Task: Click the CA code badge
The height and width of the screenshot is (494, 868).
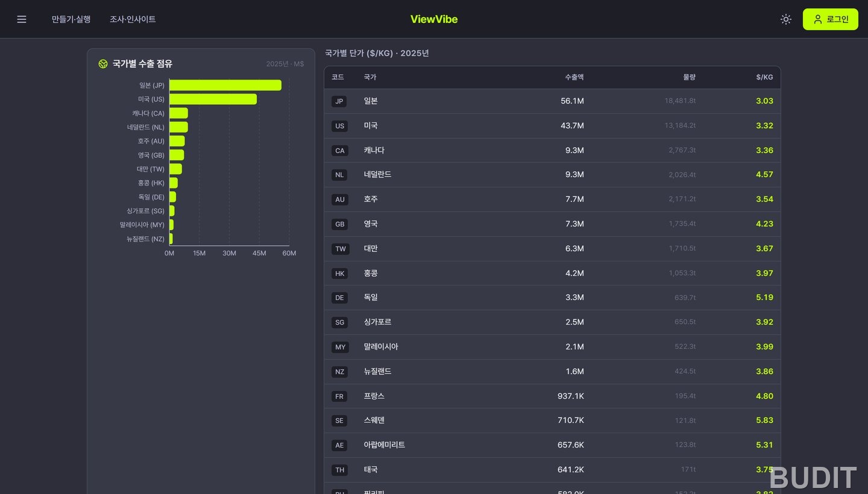Action: (x=340, y=151)
